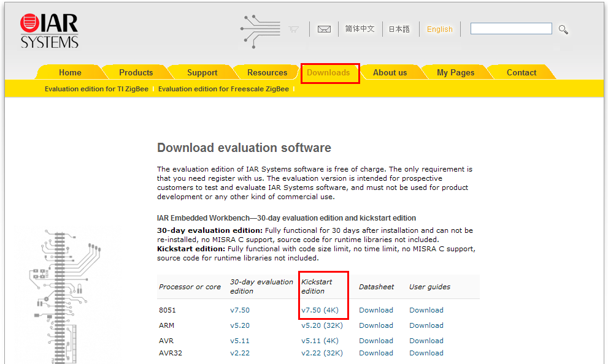Click the 'ARM' processor row label
The image size is (608, 364).
[166, 325]
